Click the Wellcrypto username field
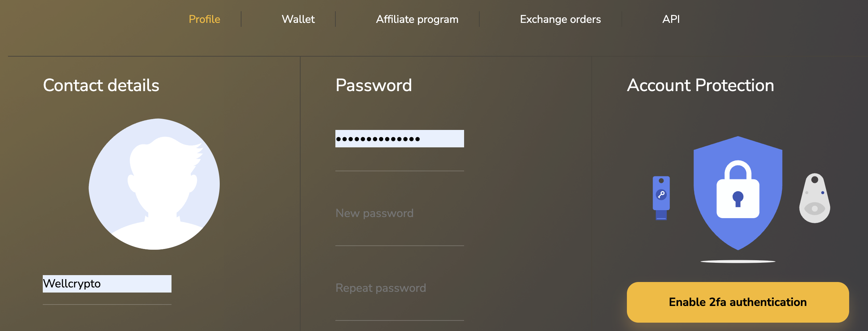This screenshot has height=331, width=868. click(x=107, y=284)
